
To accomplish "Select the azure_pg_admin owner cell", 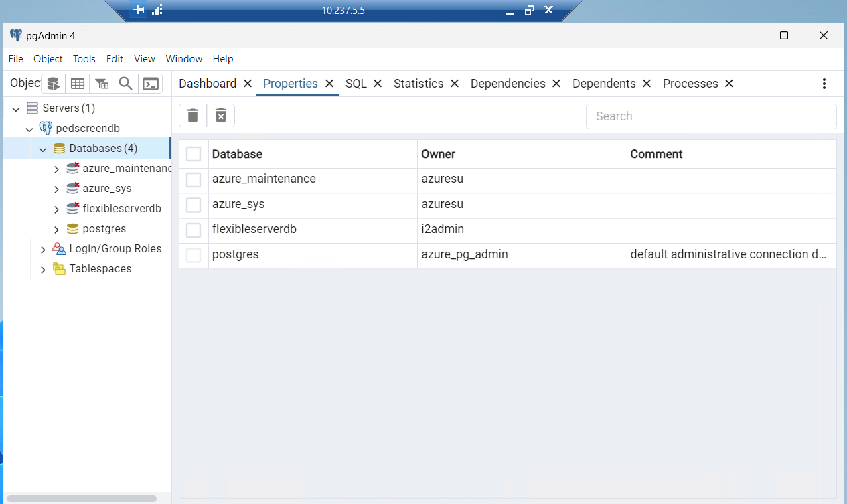I will point(522,255).
